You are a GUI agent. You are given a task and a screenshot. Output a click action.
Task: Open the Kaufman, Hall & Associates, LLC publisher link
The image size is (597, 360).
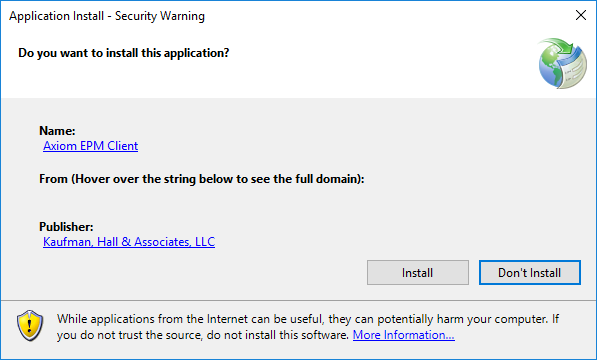(x=129, y=242)
